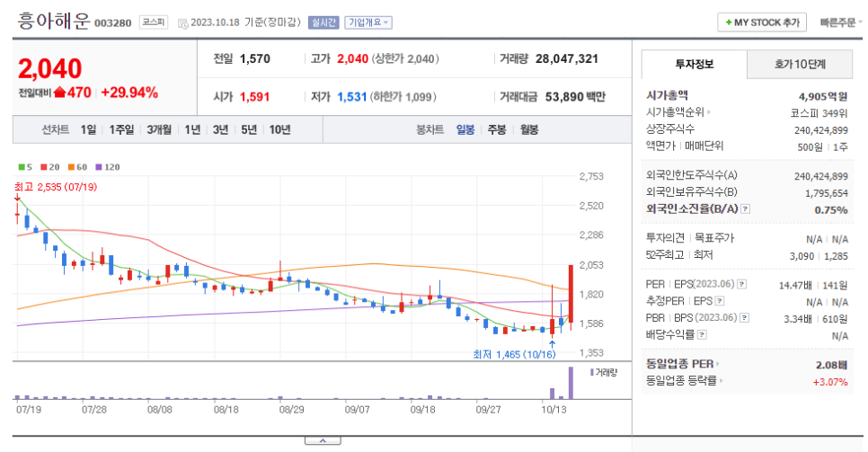Image resolution: width=868 pixels, height=452 pixels.
Task: Click PER value 14.47배
Action: coord(795,285)
